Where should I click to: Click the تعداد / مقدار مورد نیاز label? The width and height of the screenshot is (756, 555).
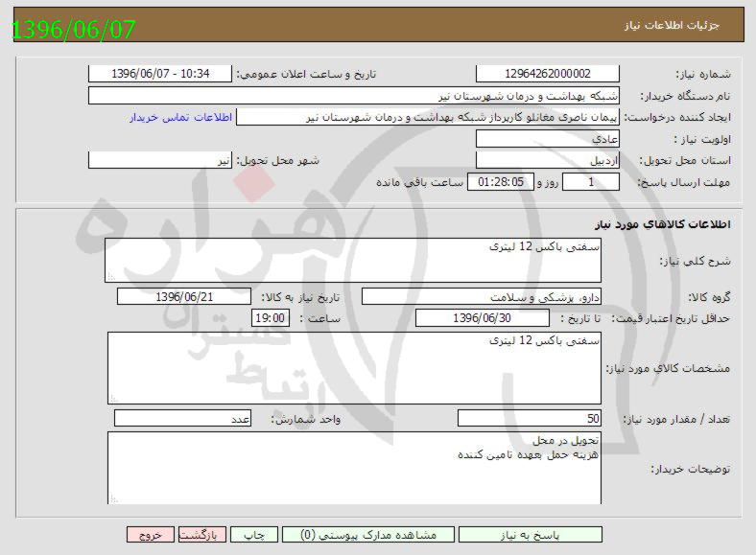click(x=677, y=420)
